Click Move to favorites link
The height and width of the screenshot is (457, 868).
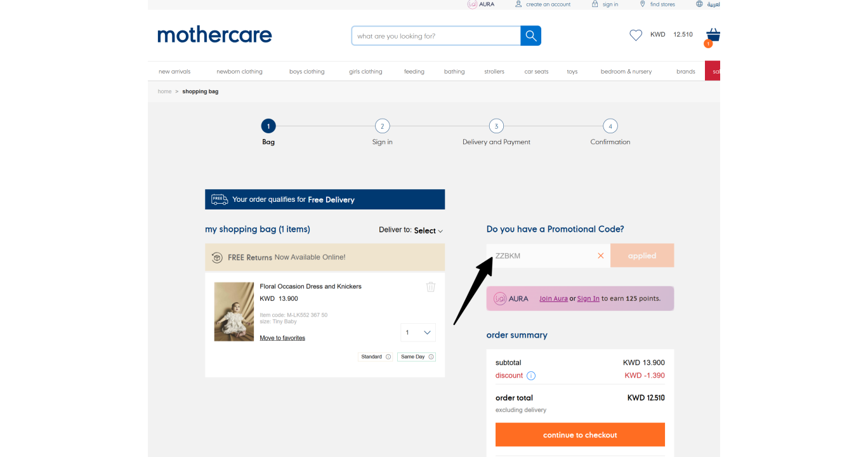(282, 338)
